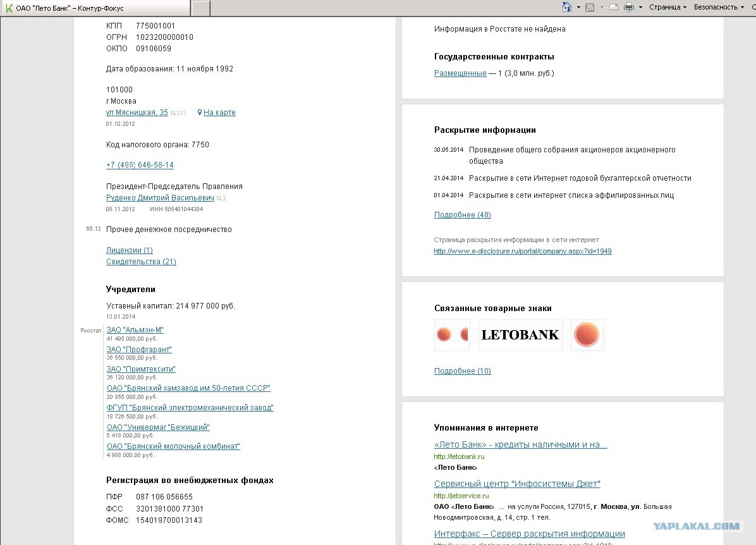
Task: Click the http://letobank.ru green URL
Action: [459, 456]
